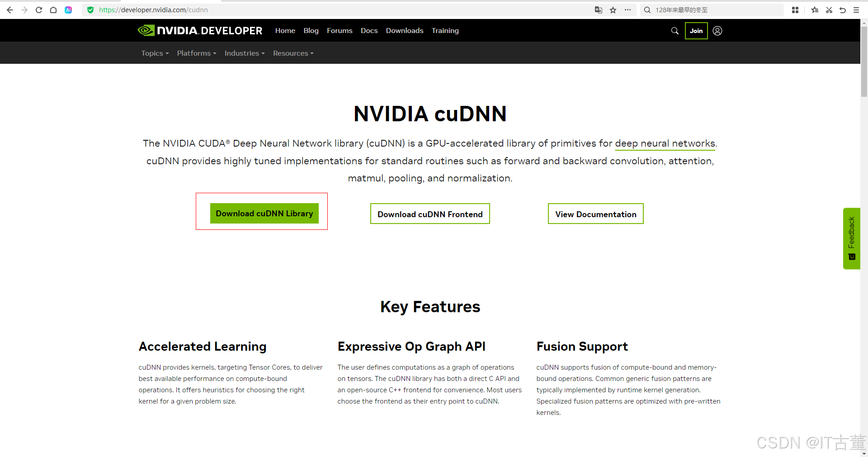Follow the deep neural networks link
Image resolution: width=868 pixels, height=457 pixels.
tap(665, 143)
